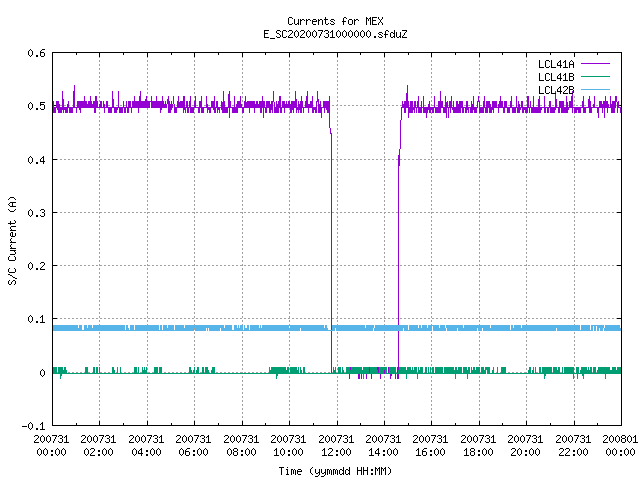Click the x-axis tick 200731 12:00
The image size is (640, 480).
pos(336,446)
